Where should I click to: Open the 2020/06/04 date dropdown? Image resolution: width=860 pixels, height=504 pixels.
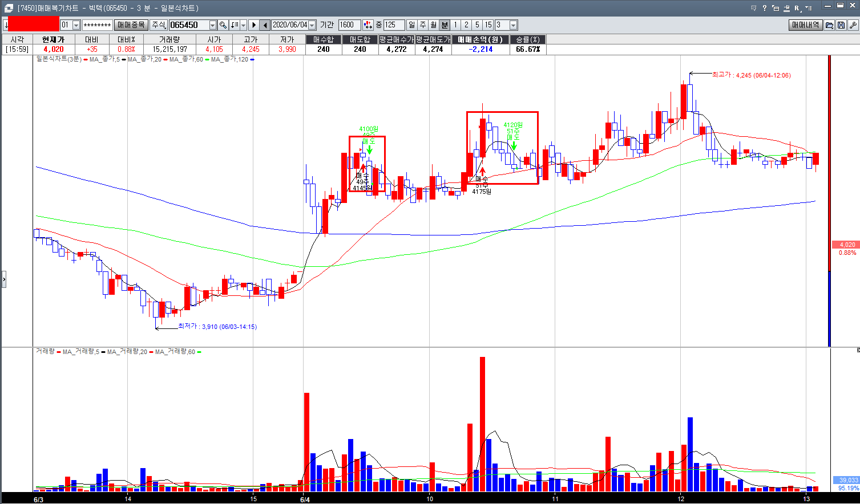coord(312,25)
